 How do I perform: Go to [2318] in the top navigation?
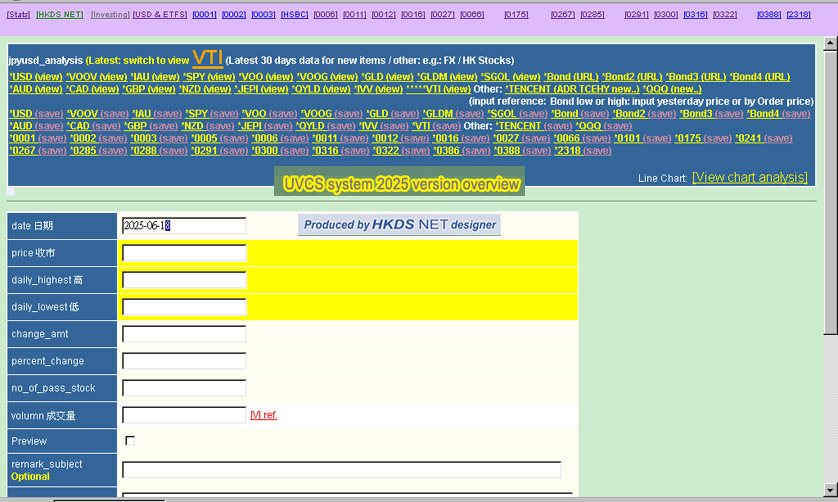pyautogui.click(x=798, y=14)
